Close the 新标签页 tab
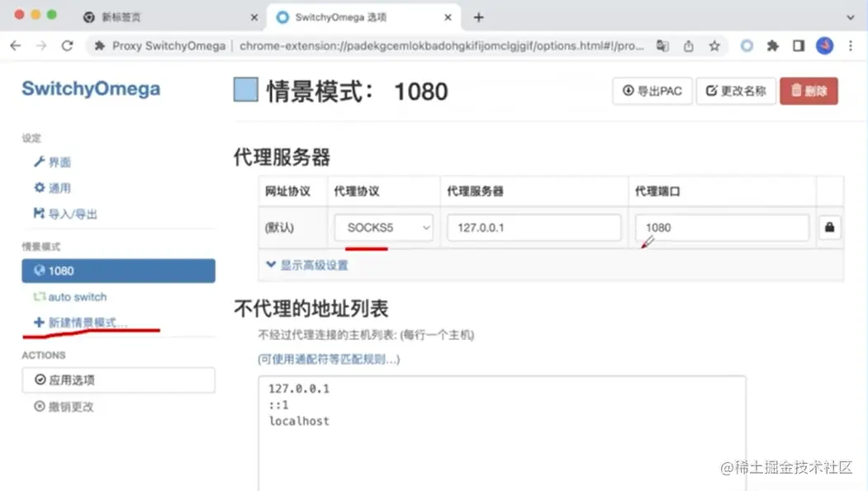 (254, 17)
